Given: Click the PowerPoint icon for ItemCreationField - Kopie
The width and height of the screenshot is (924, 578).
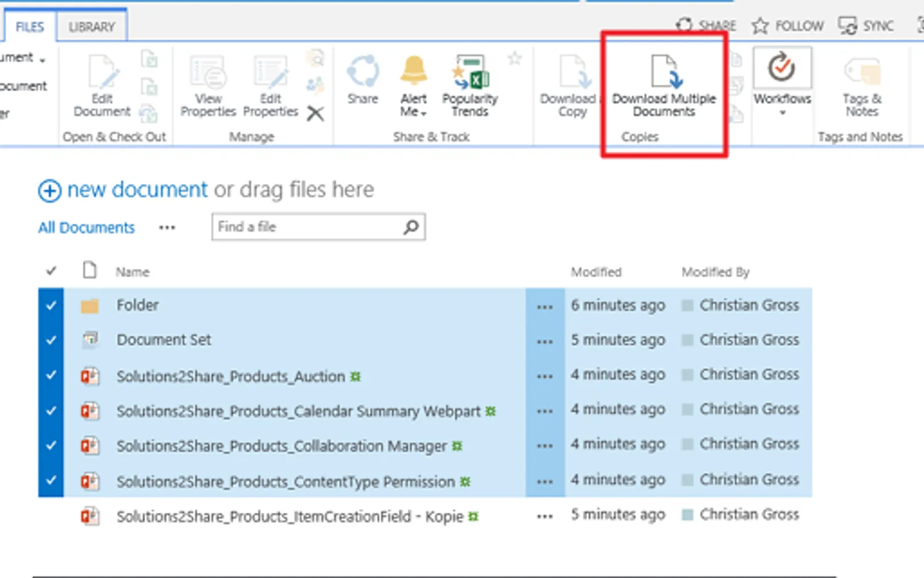Looking at the screenshot, I should [90, 516].
